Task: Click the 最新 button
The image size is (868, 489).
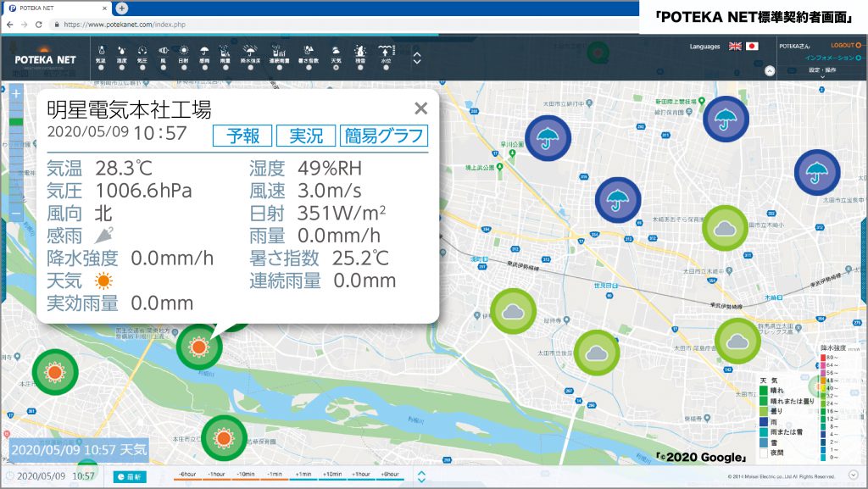Action: coord(130,477)
